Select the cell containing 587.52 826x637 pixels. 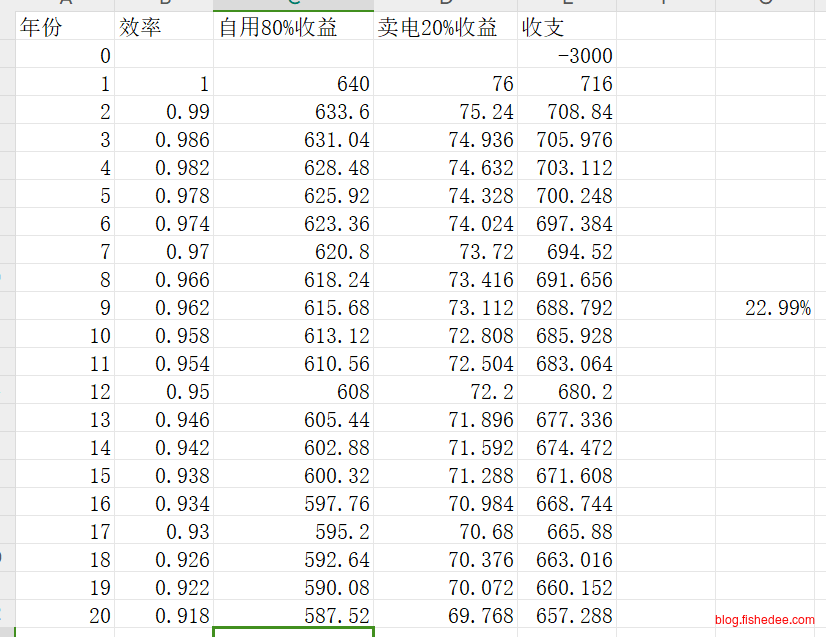293,616
